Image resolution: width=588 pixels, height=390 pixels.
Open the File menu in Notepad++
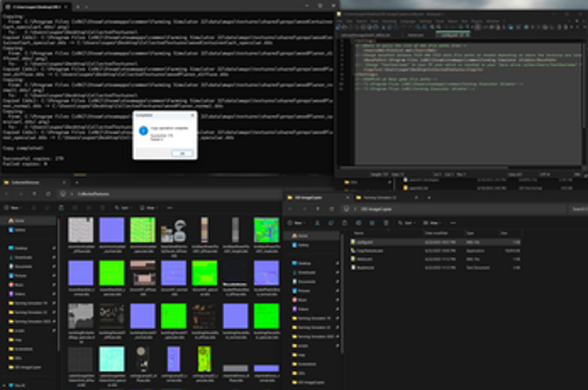(342, 19)
